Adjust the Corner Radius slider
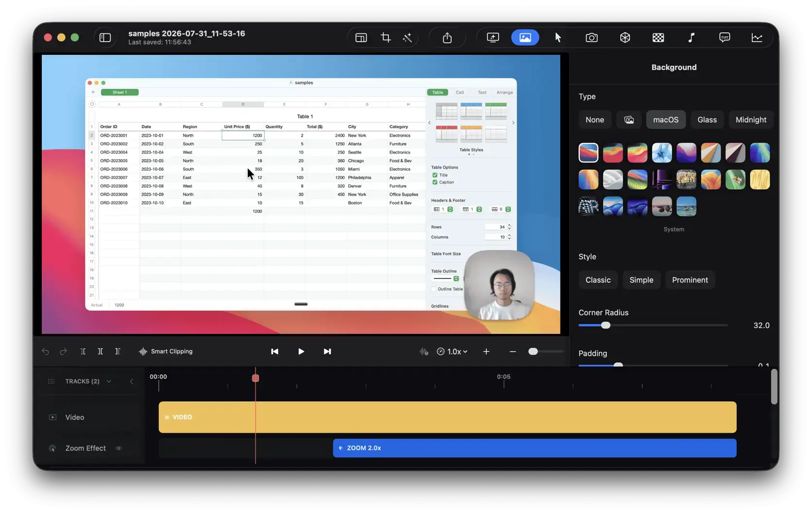The width and height of the screenshot is (812, 514). point(606,325)
